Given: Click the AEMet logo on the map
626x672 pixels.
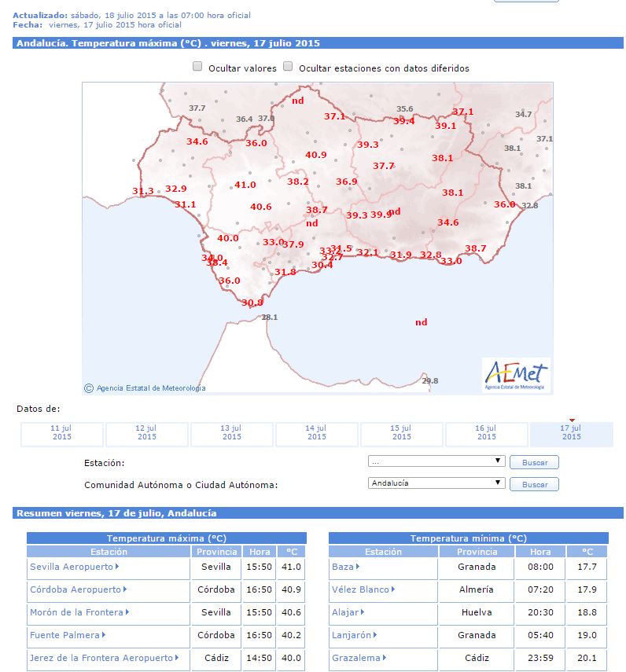Looking at the screenshot, I should (x=516, y=375).
